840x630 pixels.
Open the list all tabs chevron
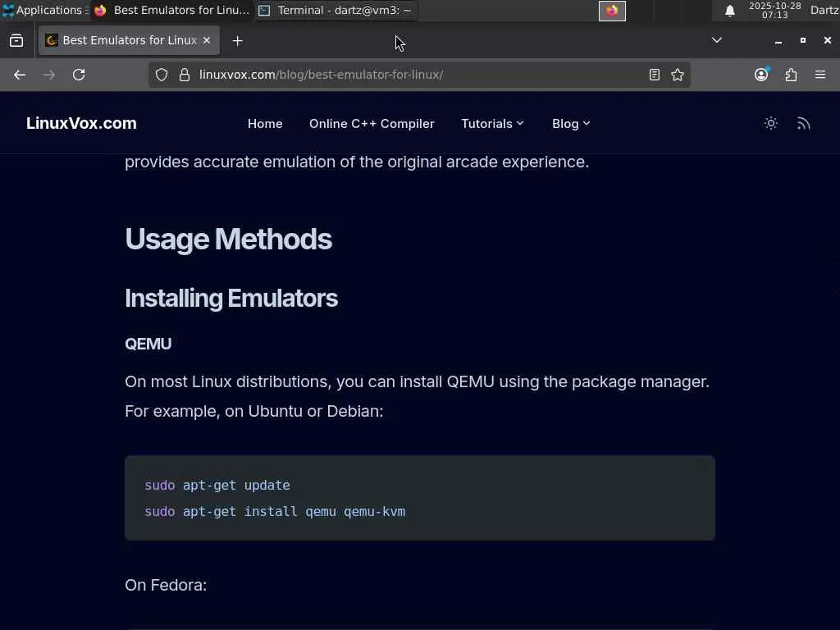pyautogui.click(x=717, y=40)
